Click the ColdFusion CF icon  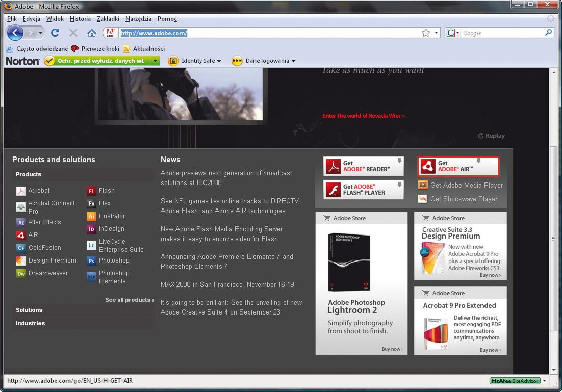(x=21, y=248)
